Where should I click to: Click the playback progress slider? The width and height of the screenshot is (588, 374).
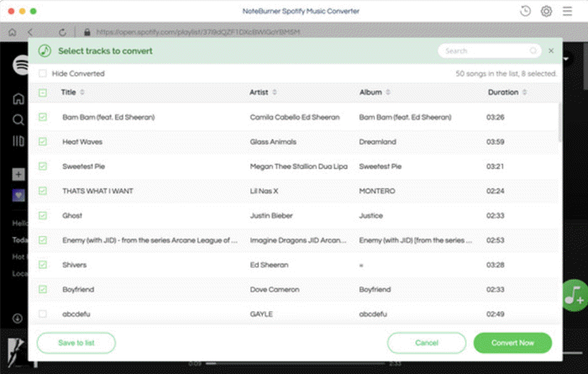(x=295, y=363)
